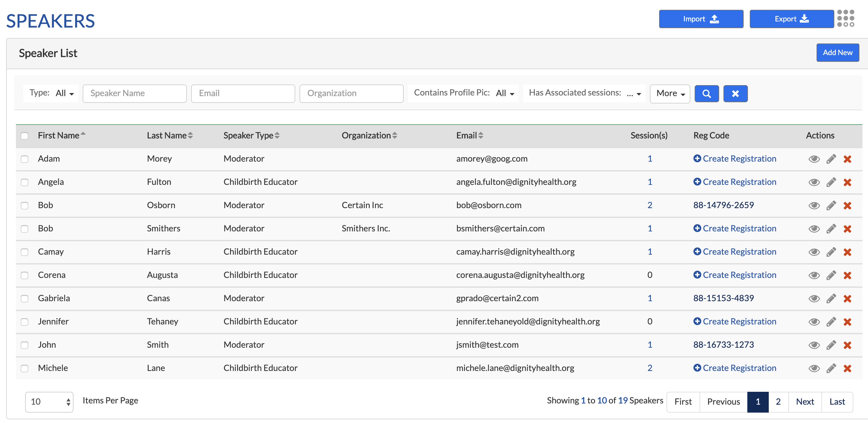Edit Adam Morey with the pencil icon
The width and height of the screenshot is (868, 423).
coord(831,159)
